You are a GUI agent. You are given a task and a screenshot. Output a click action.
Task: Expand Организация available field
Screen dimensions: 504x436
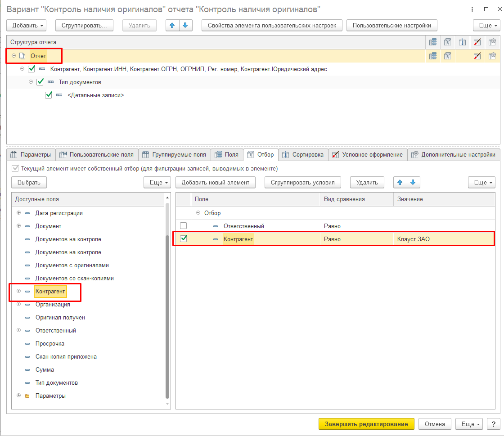[18, 304]
